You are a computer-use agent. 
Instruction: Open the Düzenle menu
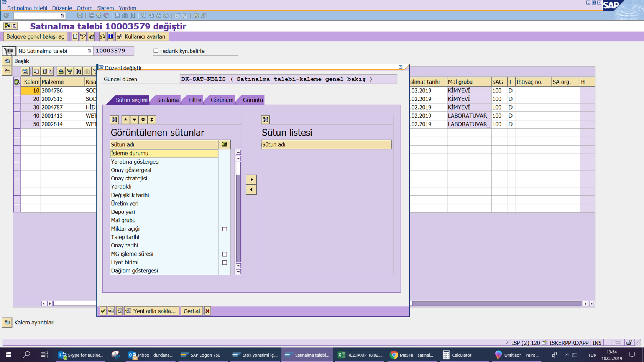(62, 8)
